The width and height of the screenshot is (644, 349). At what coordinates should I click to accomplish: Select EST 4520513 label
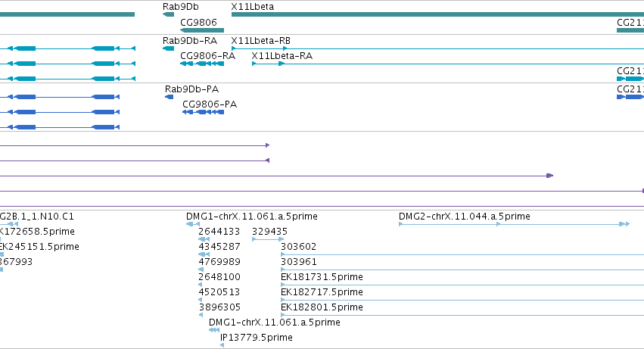pos(219,292)
